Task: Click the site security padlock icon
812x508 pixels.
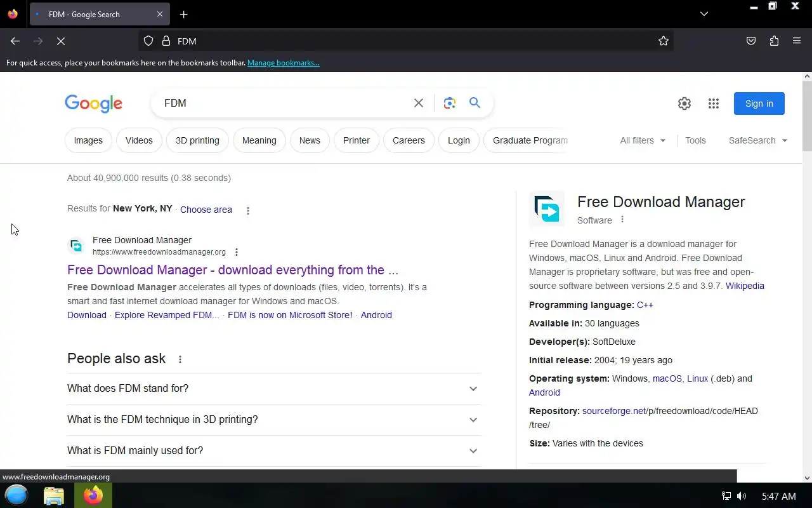Action: 166,41
